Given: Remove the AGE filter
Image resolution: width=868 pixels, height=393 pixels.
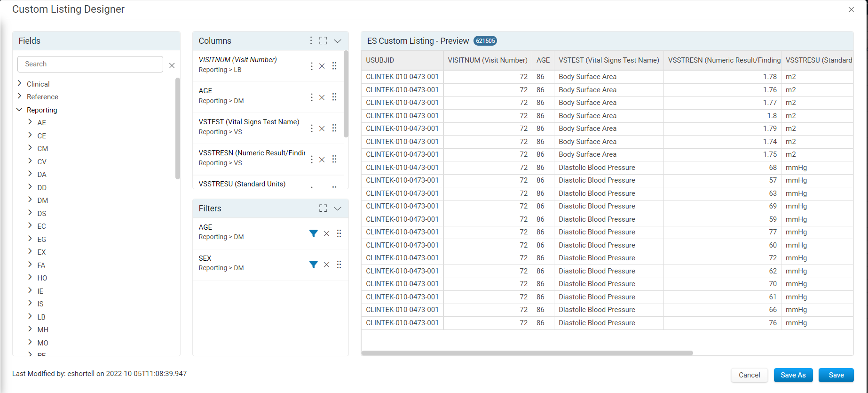Looking at the screenshot, I should point(327,233).
